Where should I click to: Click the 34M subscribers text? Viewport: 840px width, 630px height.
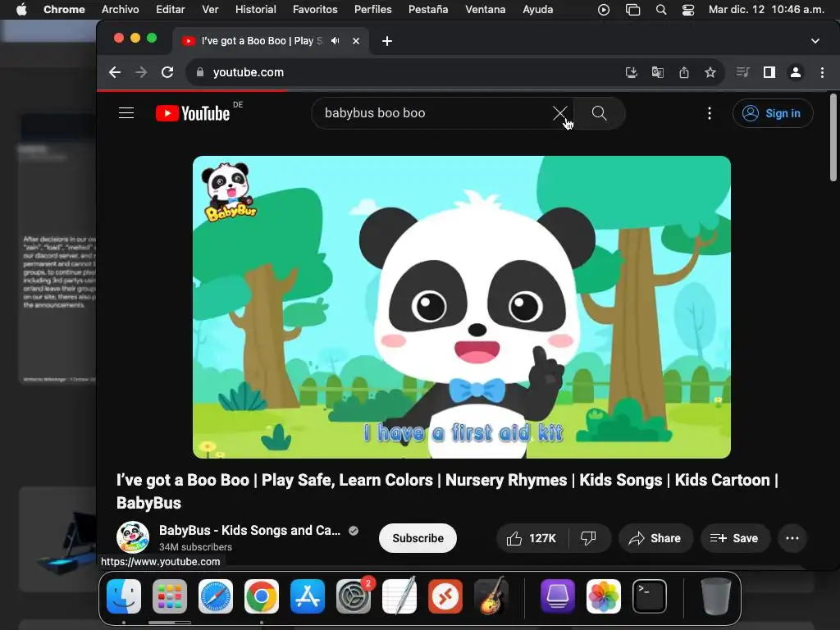[x=195, y=547]
